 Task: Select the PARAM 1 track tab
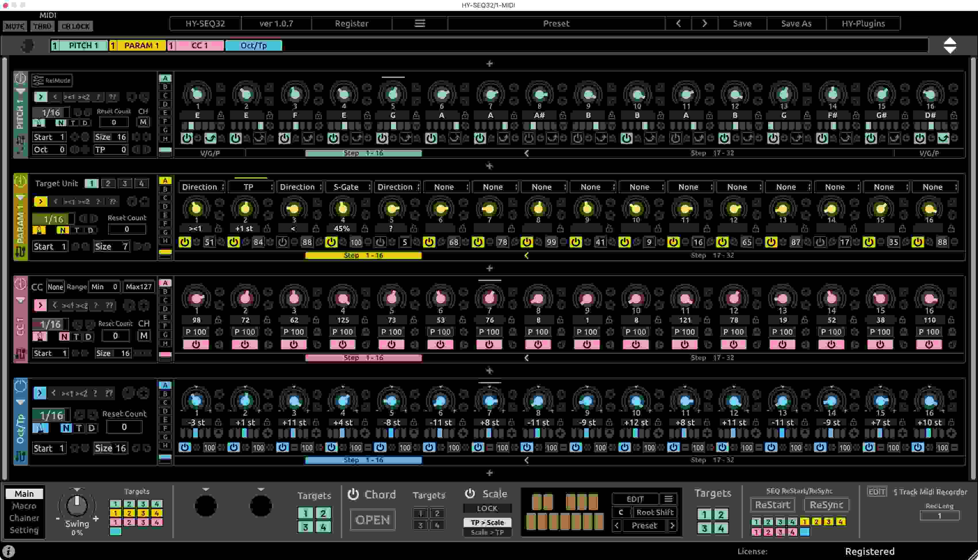[141, 45]
